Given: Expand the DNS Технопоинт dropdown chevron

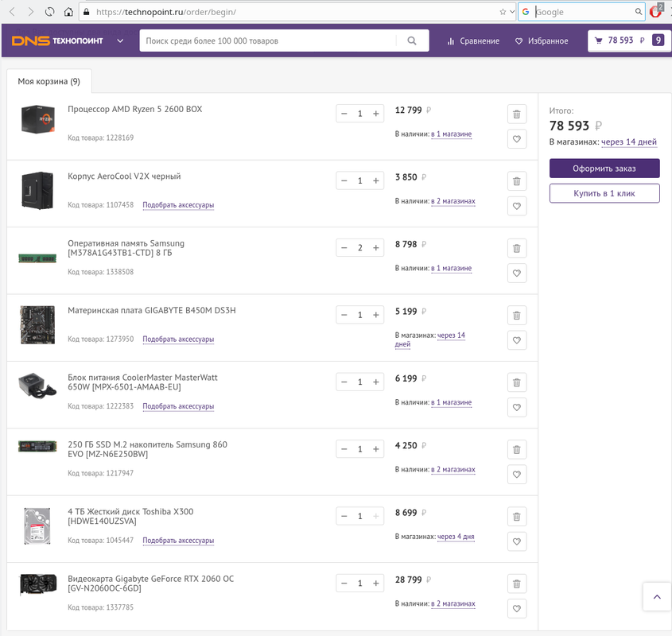Looking at the screenshot, I should click(x=120, y=41).
